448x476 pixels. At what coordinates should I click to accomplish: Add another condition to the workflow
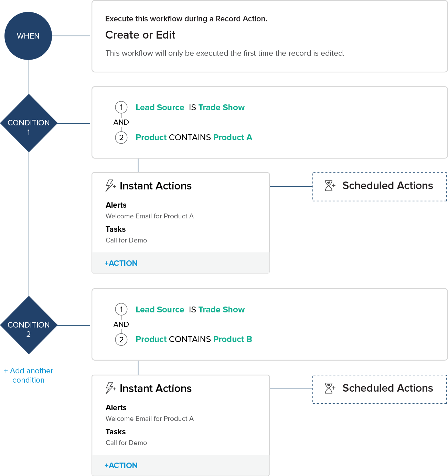click(29, 375)
